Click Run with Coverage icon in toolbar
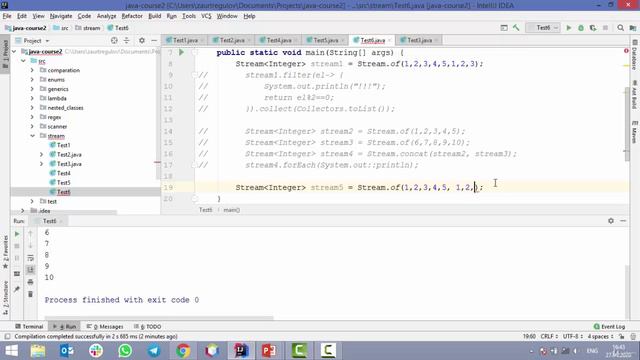 (x=593, y=28)
